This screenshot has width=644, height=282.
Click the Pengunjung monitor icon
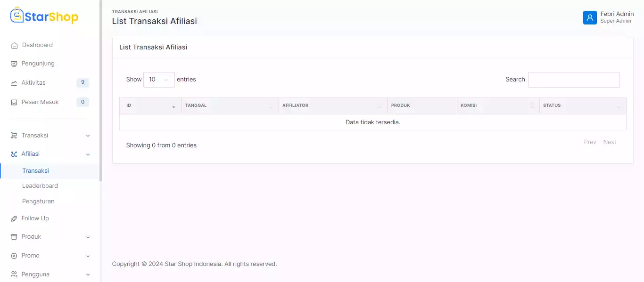click(x=14, y=64)
